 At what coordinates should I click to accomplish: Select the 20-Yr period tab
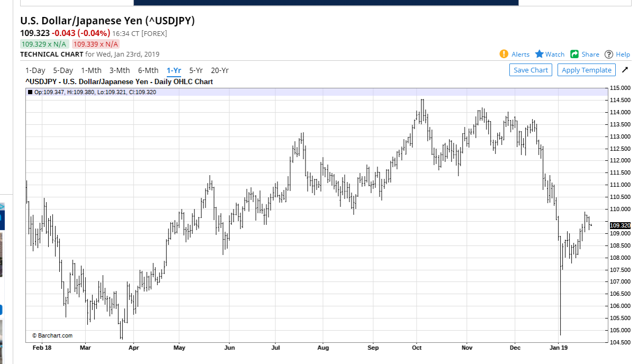coord(220,70)
